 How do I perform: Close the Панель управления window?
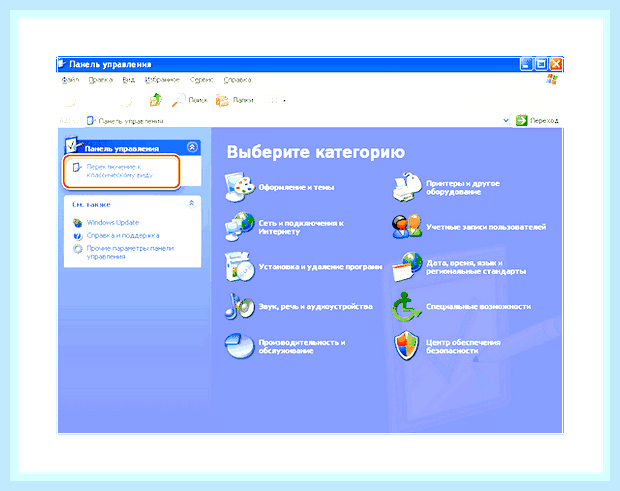556,64
